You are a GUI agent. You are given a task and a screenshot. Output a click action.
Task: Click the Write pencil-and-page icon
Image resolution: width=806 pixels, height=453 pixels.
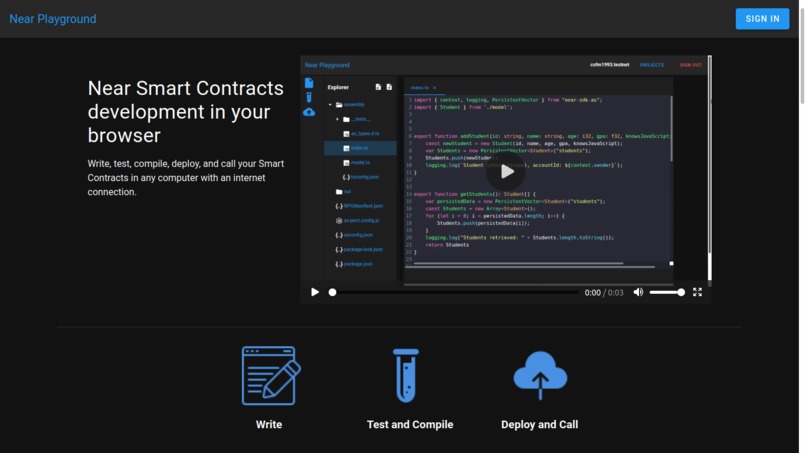tap(271, 375)
